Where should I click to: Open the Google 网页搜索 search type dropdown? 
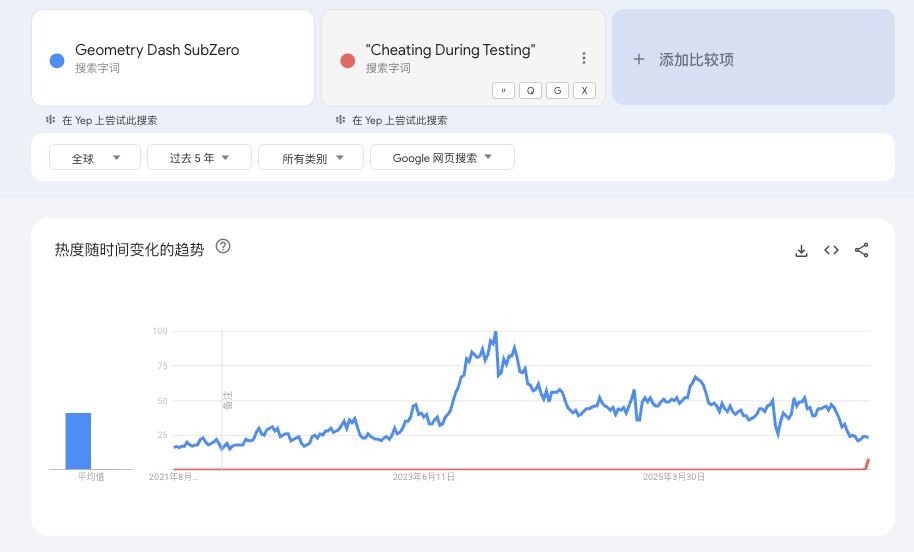coord(442,157)
